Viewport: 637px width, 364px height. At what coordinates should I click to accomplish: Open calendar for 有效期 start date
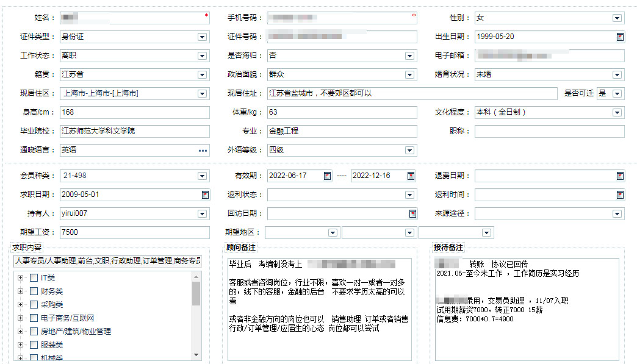(x=327, y=176)
